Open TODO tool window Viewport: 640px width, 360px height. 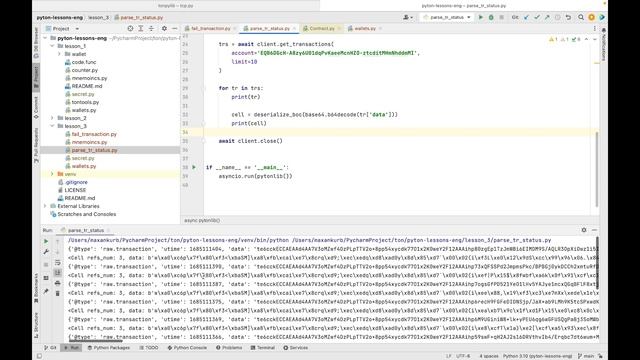[149, 348]
